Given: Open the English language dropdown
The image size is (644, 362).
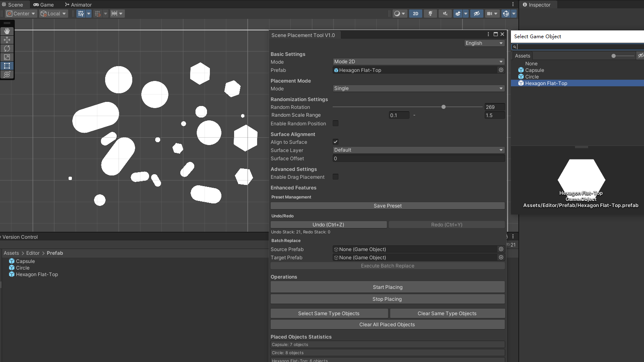Looking at the screenshot, I should click(484, 43).
